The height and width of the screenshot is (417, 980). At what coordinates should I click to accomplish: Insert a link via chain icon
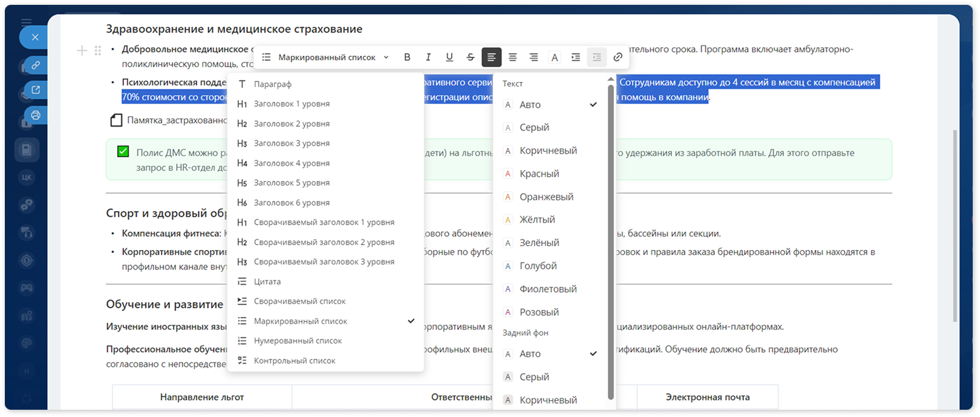coord(618,57)
